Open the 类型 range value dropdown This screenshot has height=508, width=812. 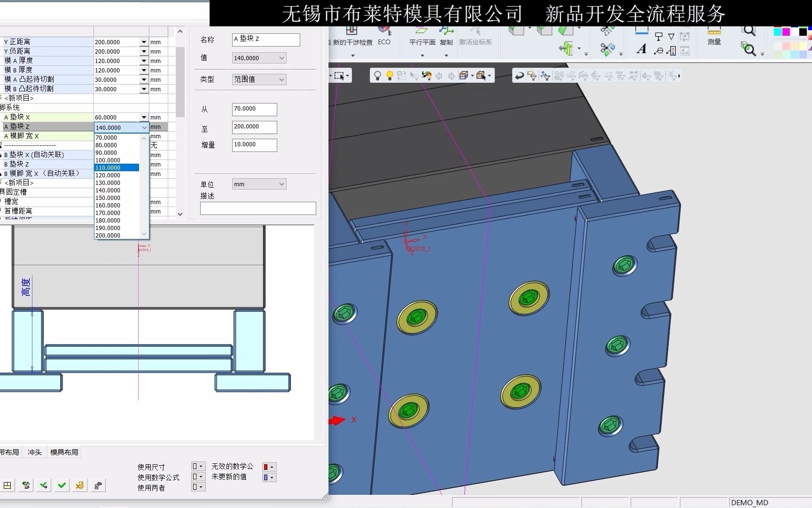(259, 79)
